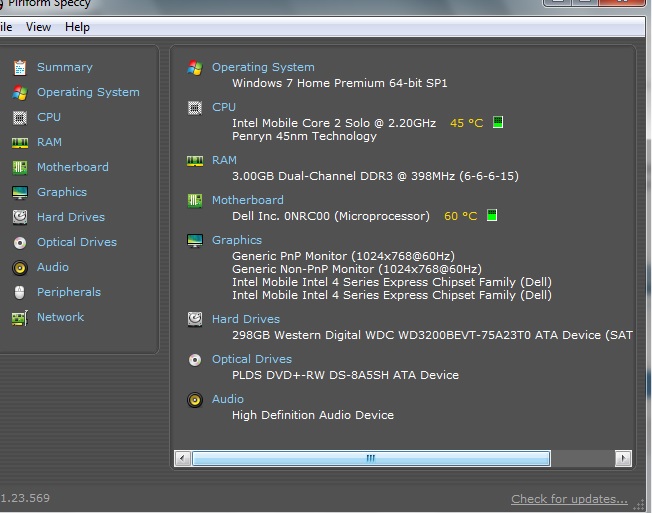Viewport: 652px width, 513px height.
Task: Click the Graphics monitor icon in summary pane
Action: pos(195,240)
